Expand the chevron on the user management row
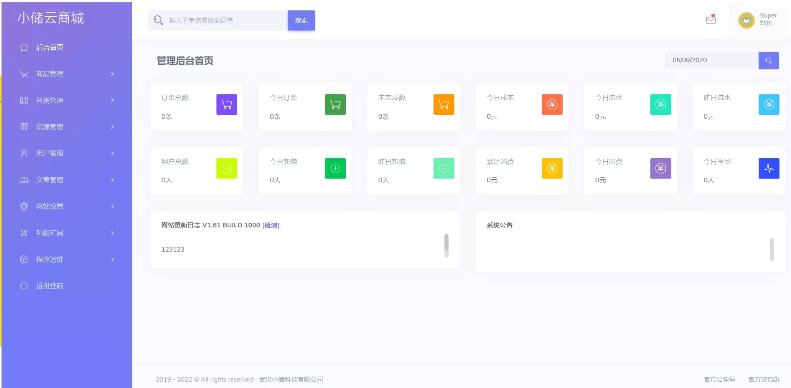Viewport: 791px width, 388px height. click(x=112, y=153)
